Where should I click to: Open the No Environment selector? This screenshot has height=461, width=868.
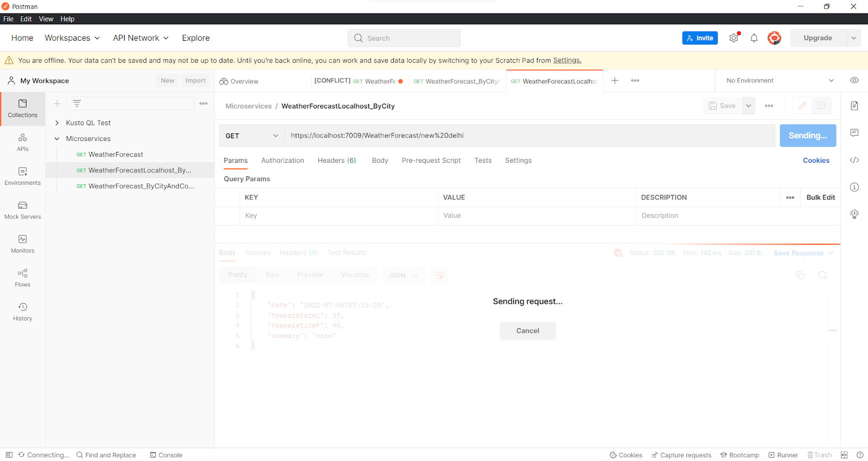[x=780, y=80]
